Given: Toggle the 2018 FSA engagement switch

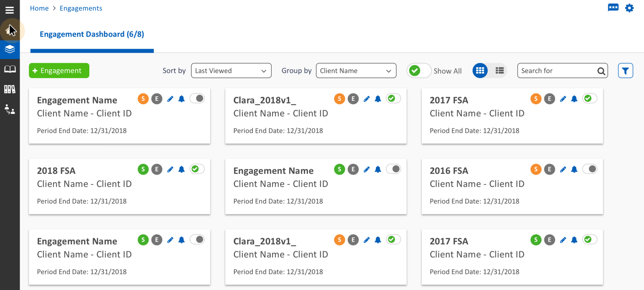Looking at the screenshot, I should (197, 169).
